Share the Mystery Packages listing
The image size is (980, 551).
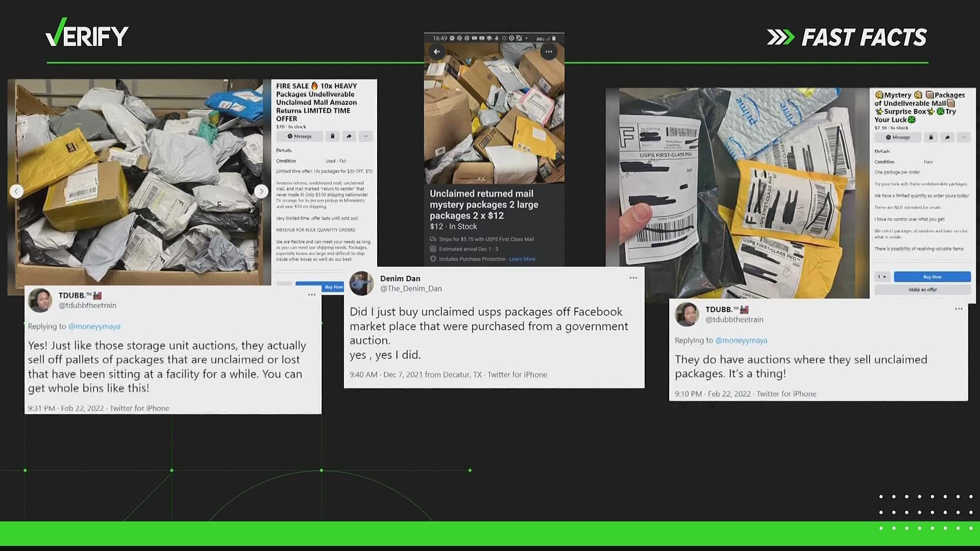click(947, 137)
